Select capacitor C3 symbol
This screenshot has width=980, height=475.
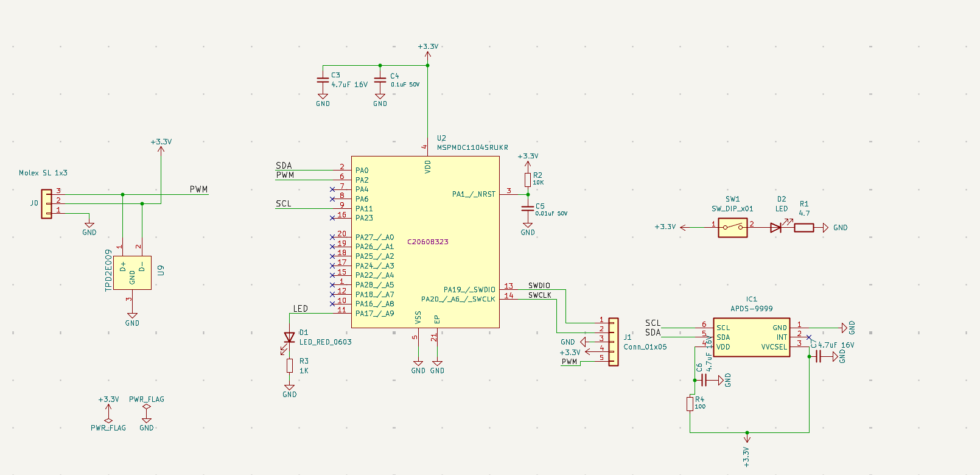tap(323, 80)
